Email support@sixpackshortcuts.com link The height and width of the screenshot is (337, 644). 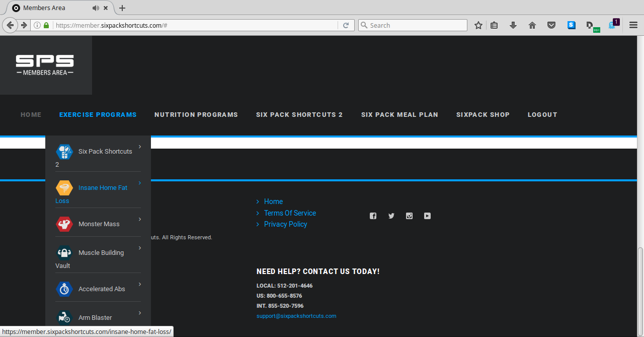coord(296,316)
